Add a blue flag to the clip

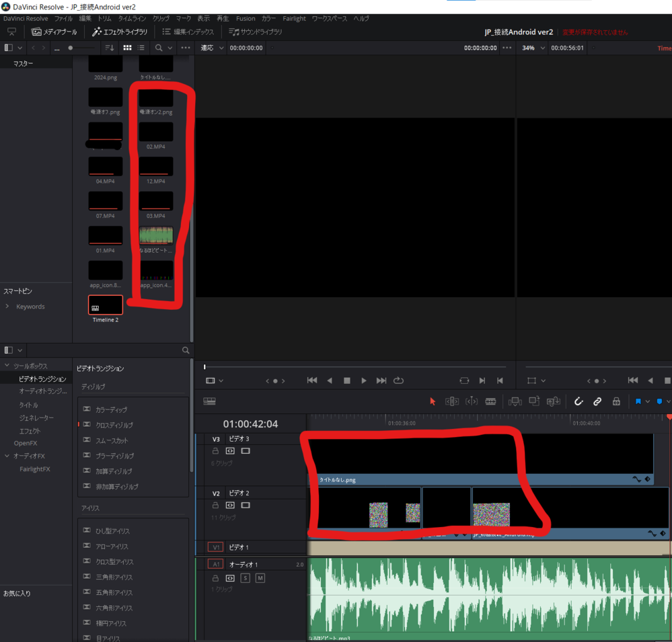click(x=638, y=401)
